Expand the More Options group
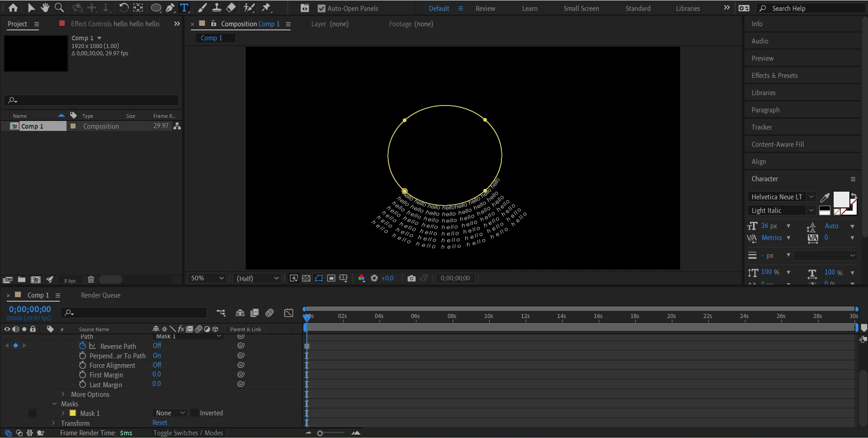This screenshot has height=438, width=868. coord(63,395)
